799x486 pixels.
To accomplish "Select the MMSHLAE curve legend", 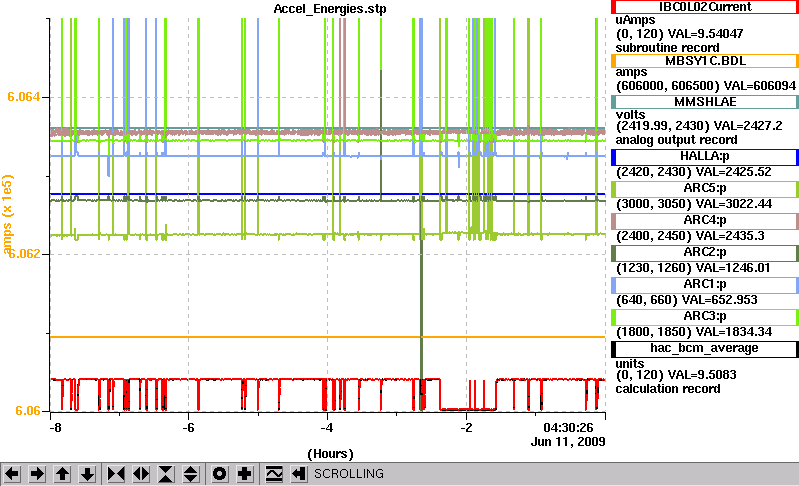I will pos(705,102).
